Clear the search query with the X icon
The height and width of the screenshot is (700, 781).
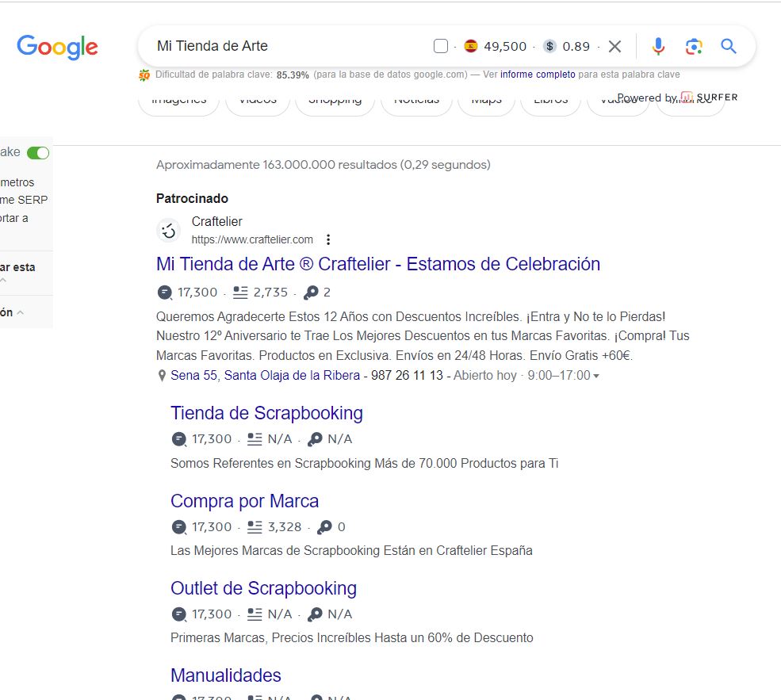615,46
